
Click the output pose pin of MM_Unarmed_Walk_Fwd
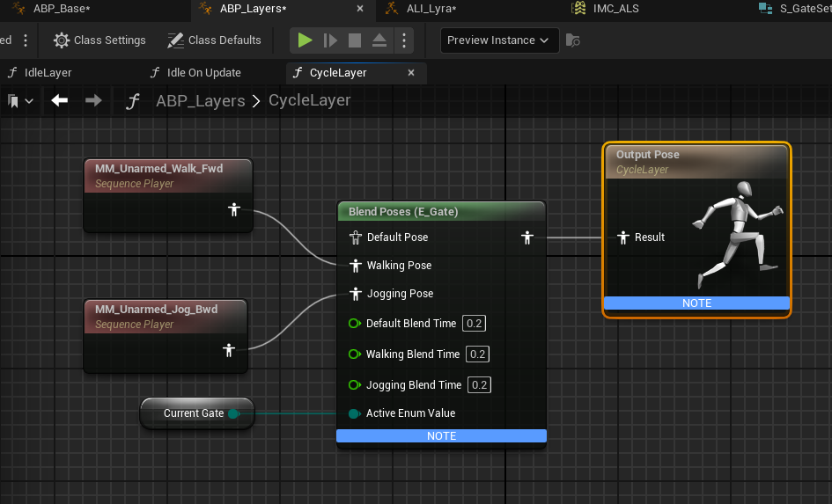pyautogui.click(x=234, y=210)
